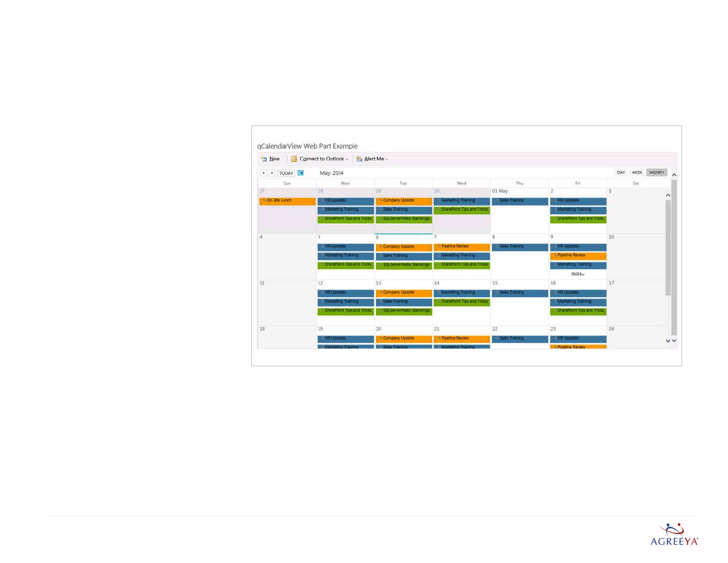Click the May, 2014 month heading
Screen dimensions: 728x563
(x=331, y=173)
